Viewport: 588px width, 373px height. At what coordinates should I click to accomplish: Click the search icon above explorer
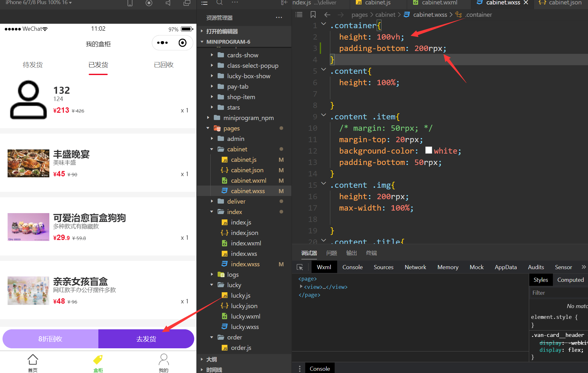[219, 3]
